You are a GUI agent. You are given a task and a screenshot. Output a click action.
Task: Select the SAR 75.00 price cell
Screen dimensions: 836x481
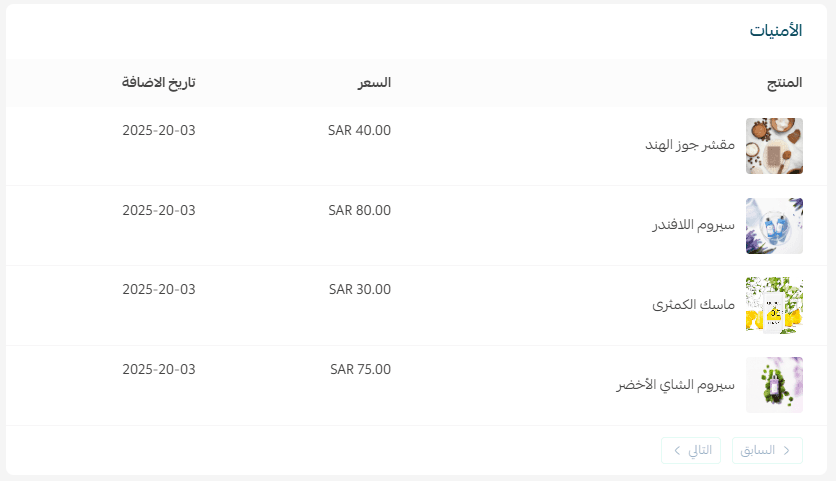[x=360, y=369]
